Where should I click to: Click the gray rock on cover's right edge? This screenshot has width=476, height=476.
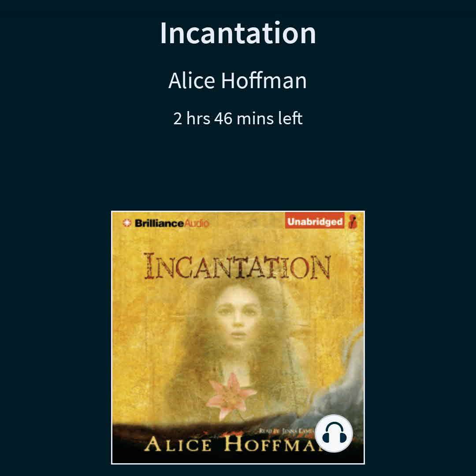click(x=343, y=379)
